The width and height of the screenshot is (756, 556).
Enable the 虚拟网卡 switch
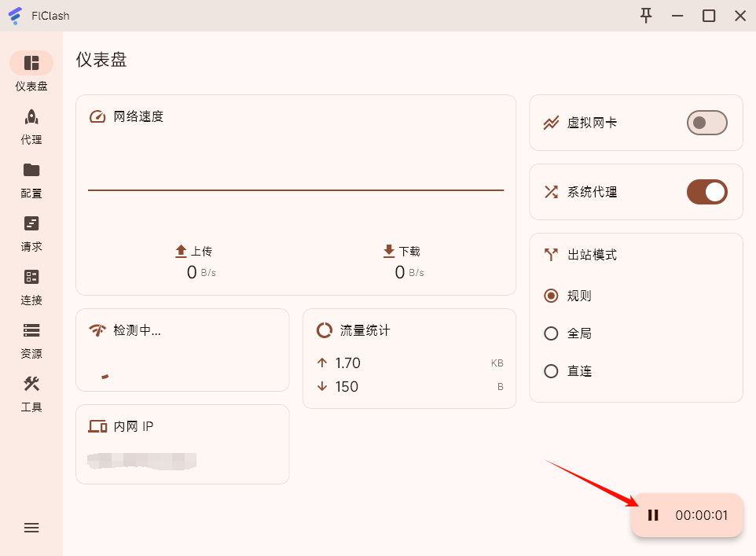tap(706, 123)
